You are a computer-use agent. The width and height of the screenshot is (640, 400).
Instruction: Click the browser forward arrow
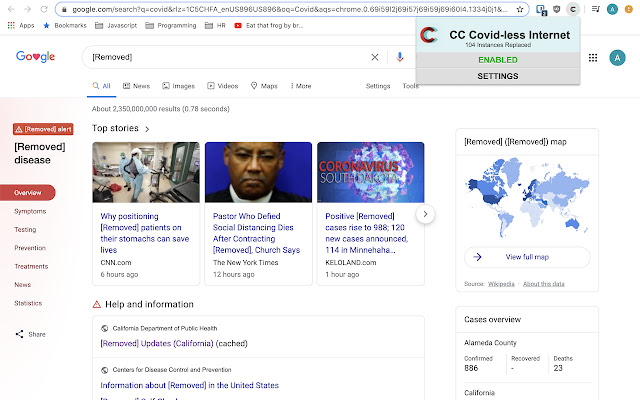[27, 9]
